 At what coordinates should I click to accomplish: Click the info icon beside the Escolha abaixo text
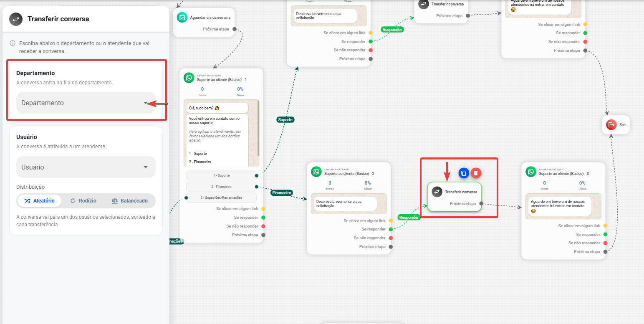pos(13,43)
